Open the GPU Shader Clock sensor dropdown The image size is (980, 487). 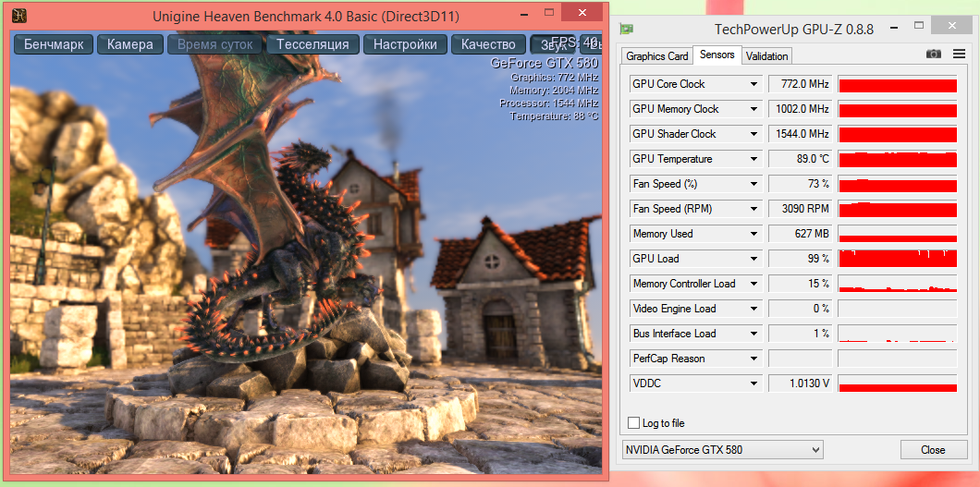point(753,134)
